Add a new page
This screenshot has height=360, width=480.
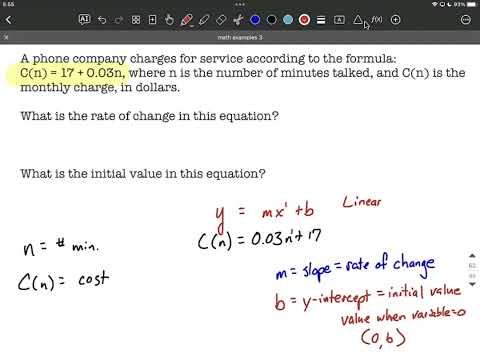[x=152, y=20]
